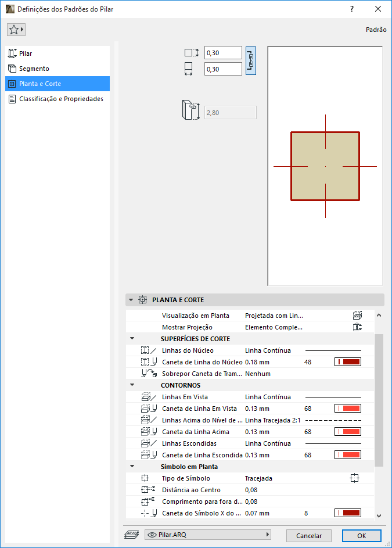Screen dimensions: 392x548
Task: Collapse SUPERFÍCIES DE CORTE group
Action: click(132, 338)
